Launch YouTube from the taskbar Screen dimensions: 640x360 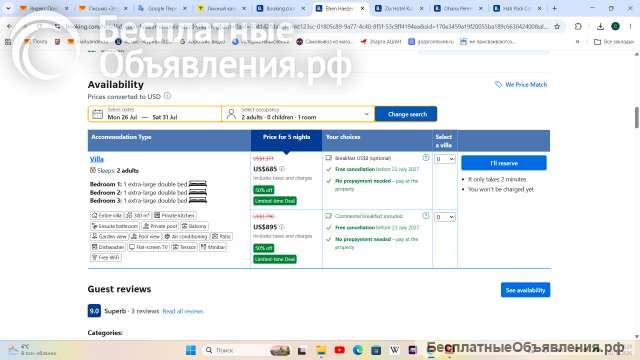339,350
